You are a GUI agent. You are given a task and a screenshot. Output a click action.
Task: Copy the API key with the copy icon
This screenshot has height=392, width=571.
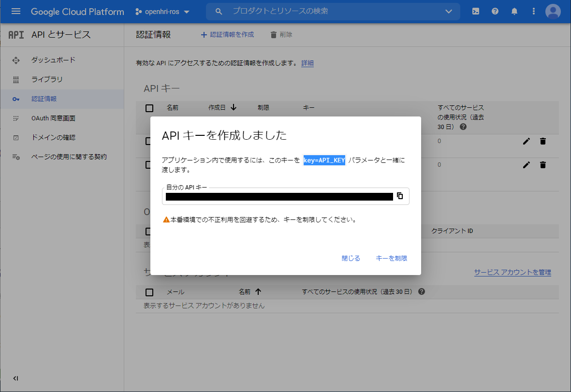[400, 196]
